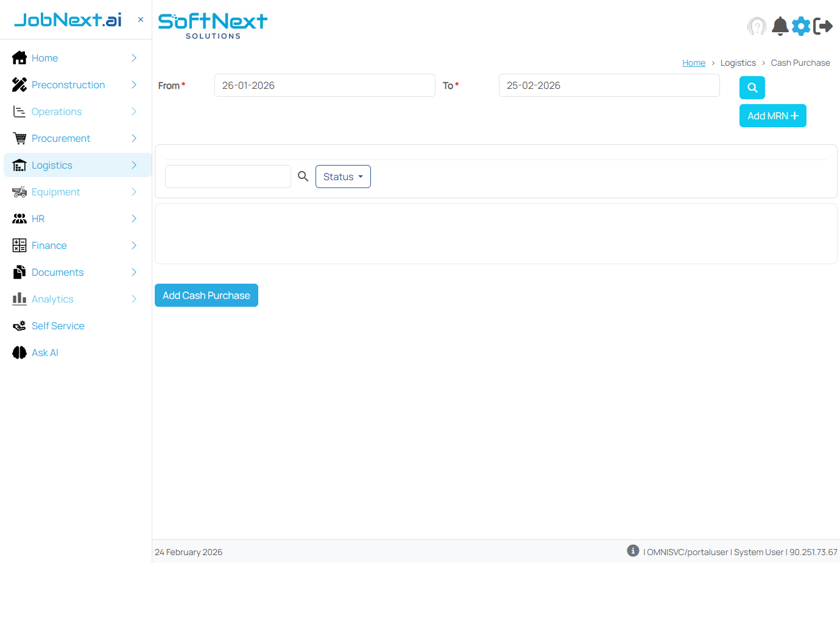The height and width of the screenshot is (630, 840).
Task: Expand the Logistics sidebar chevron
Action: (x=133, y=165)
